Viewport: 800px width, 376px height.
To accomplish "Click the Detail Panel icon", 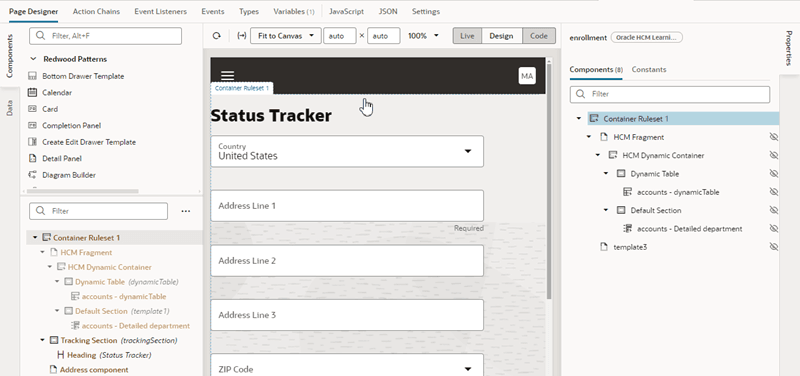I will [32, 158].
